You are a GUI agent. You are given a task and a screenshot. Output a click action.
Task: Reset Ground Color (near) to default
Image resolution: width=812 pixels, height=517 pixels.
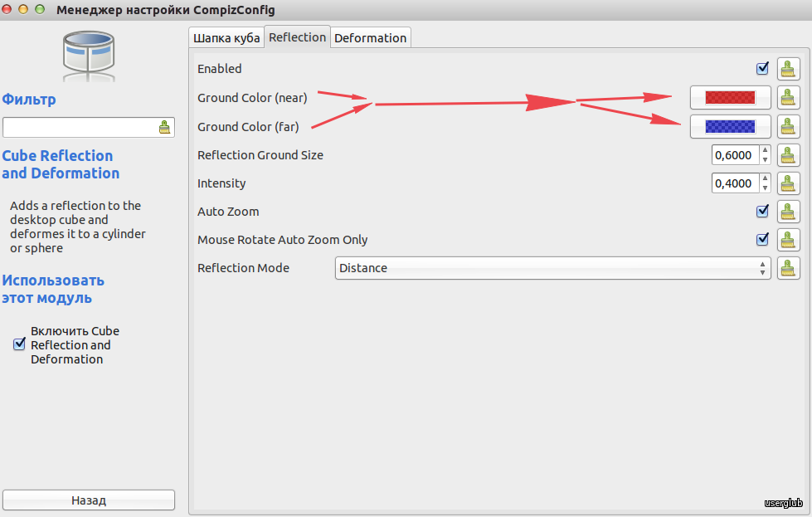[x=788, y=97]
